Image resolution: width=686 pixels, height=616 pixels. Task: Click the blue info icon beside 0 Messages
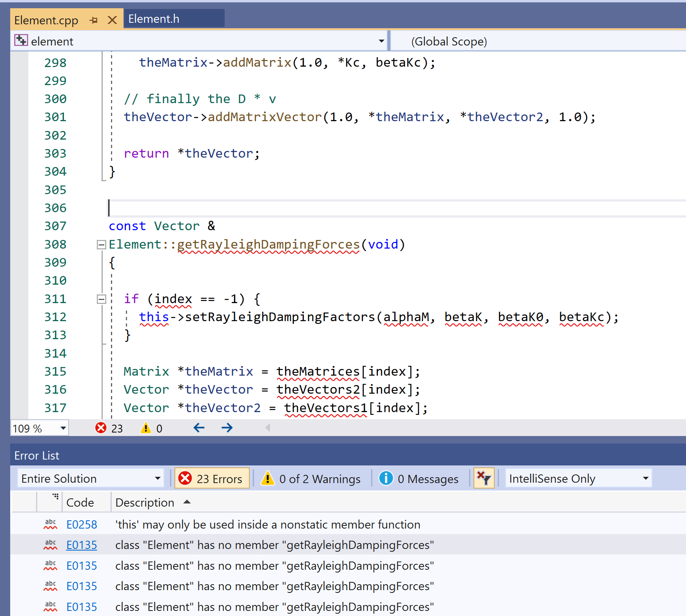point(386,478)
